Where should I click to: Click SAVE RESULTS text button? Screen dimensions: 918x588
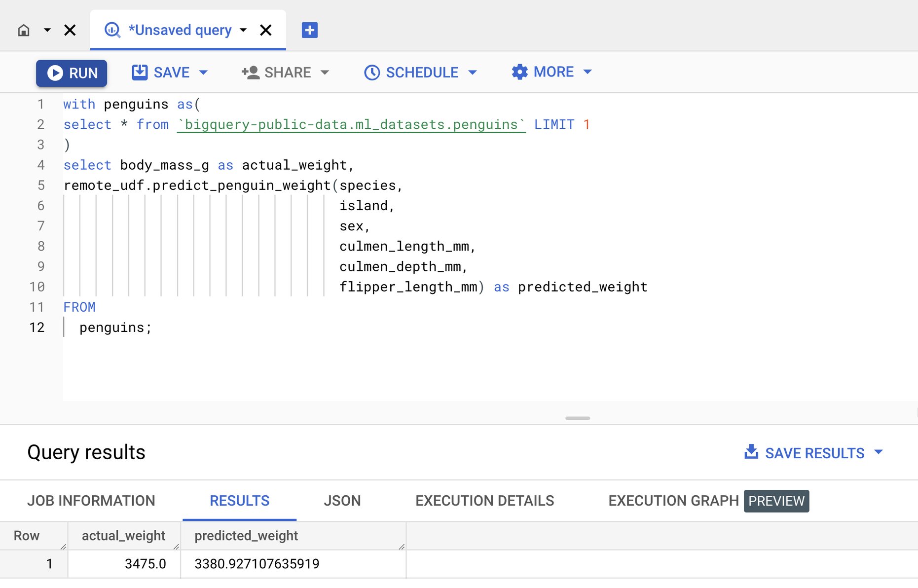point(814,453)
